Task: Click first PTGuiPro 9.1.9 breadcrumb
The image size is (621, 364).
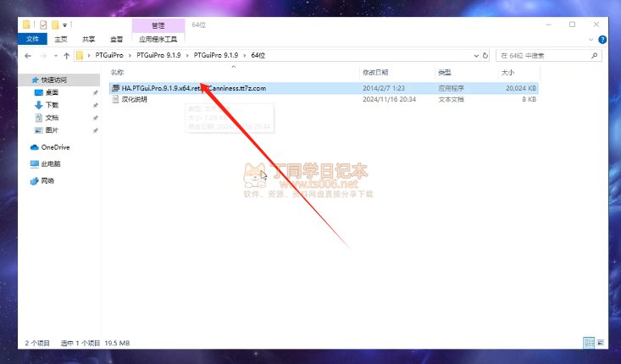Action: [x=158, y=55]
